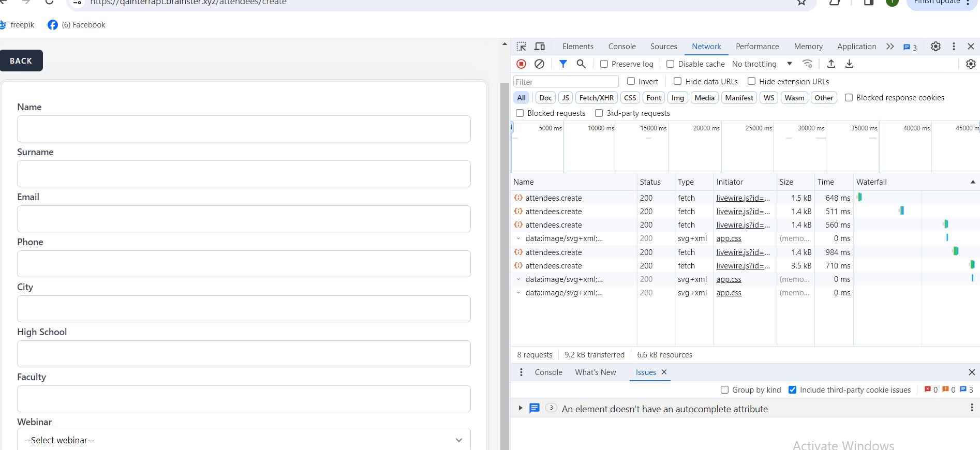Filter requests by Fetch/XHR
Viewport: 980px width, 450px height.
[x=596, y=98]
